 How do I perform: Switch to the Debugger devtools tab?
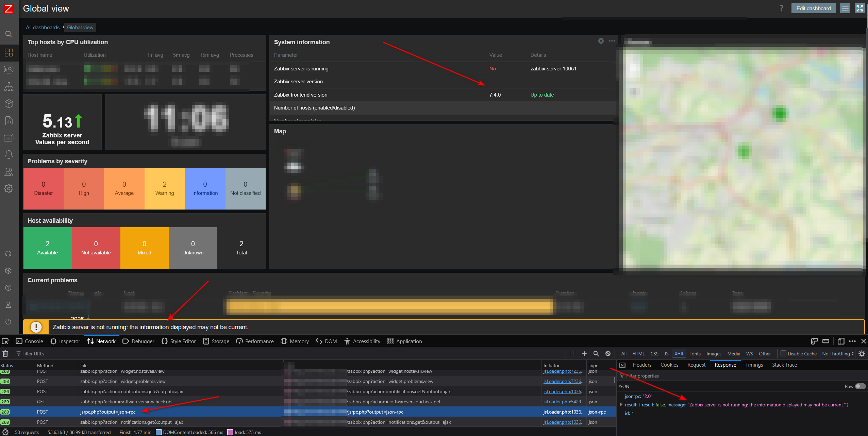(x=138, y=341)
